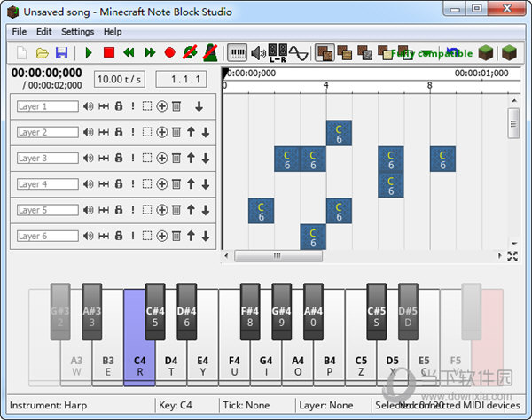This screenshot has width=532, height=420.
Task: Click the rightmost grass block icon
Action: pos(509,53)
